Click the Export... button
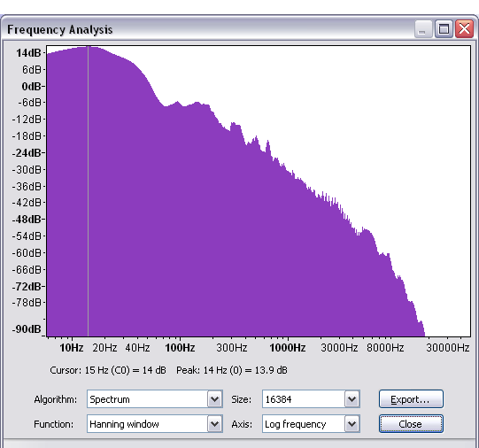 [x=411, y=399]
